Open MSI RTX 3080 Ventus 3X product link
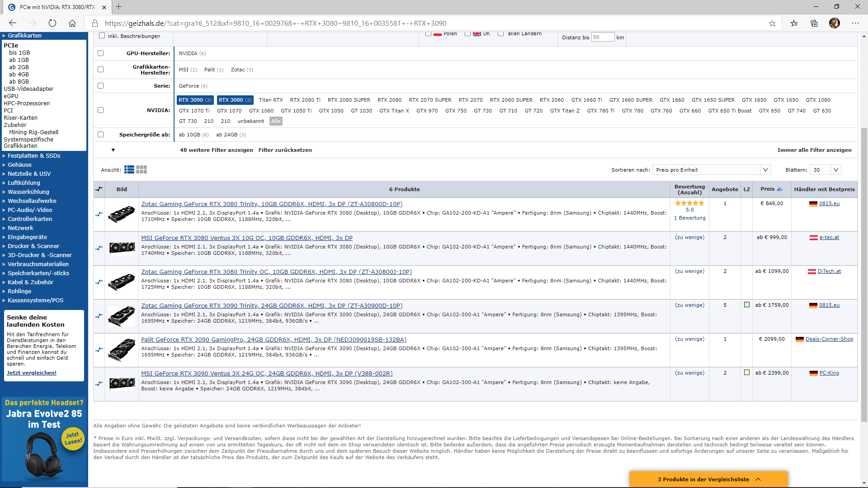Screen dimensions: 868x488 click(x=246, y=238)
